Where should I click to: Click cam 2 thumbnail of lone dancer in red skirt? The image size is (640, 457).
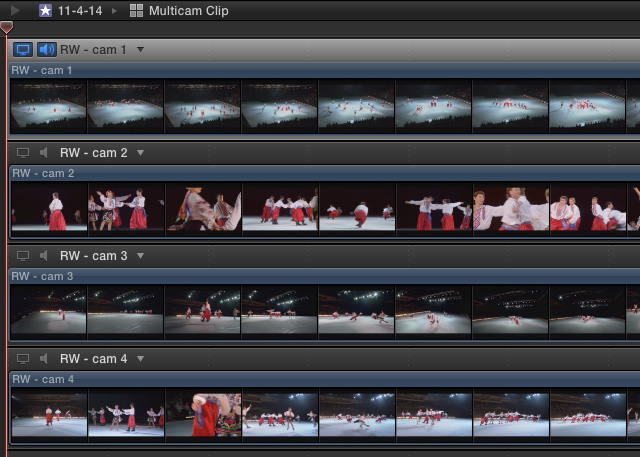49,209
